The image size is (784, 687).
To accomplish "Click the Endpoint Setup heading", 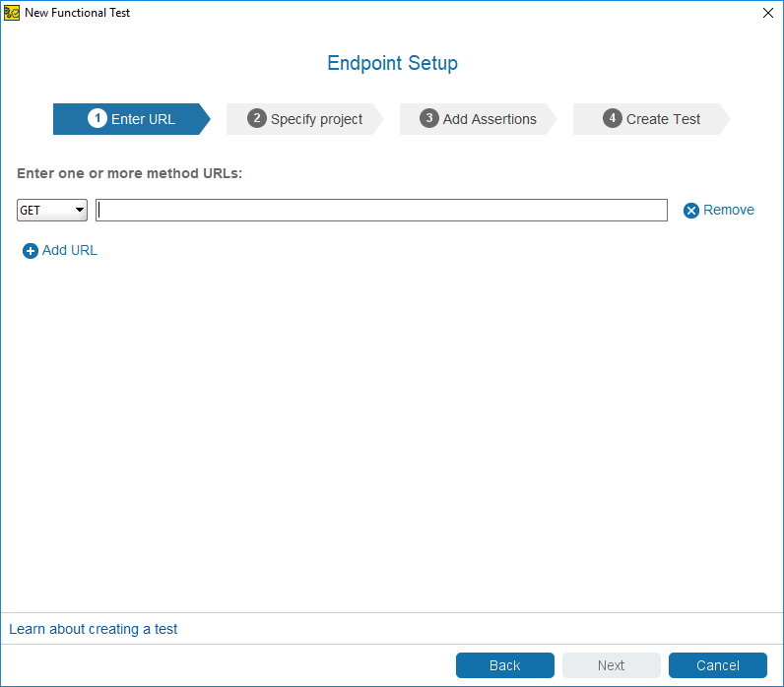I will tap(393, 63).
